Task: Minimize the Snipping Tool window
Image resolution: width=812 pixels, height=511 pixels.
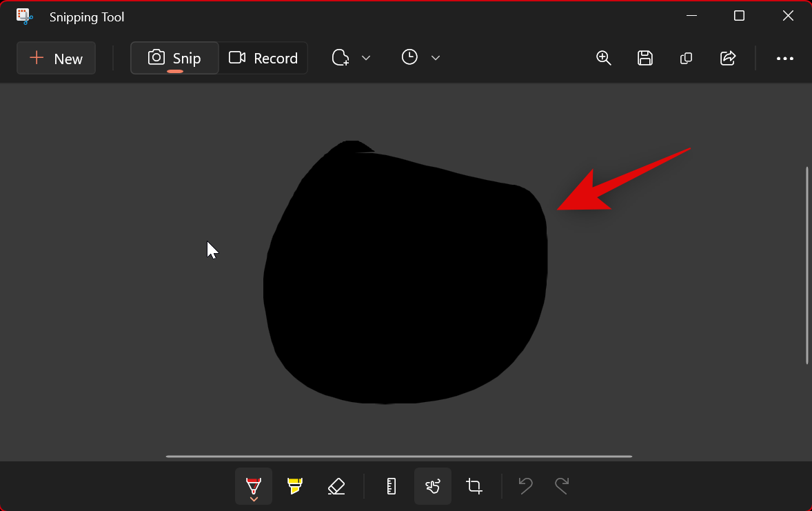Action: tap(691, 16)
